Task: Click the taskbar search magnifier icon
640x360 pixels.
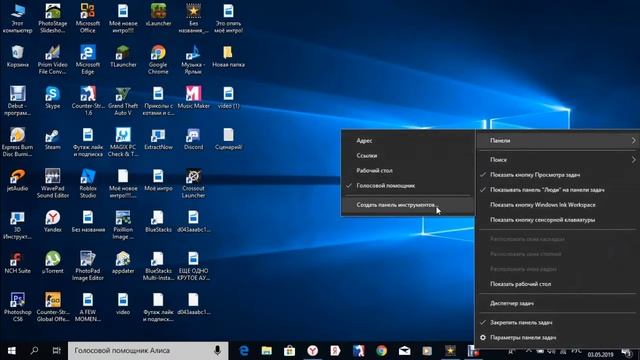Action: coord(34,351)
